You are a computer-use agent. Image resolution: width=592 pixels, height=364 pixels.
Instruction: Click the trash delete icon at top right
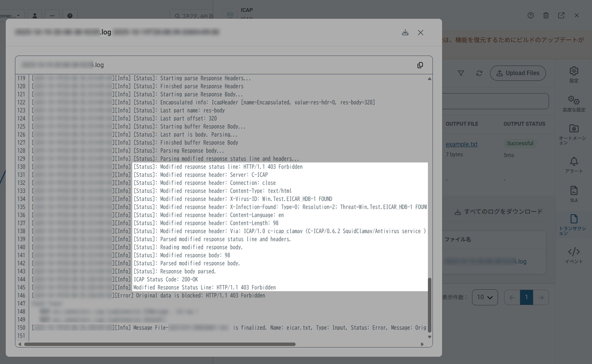(x=546, y=15)
